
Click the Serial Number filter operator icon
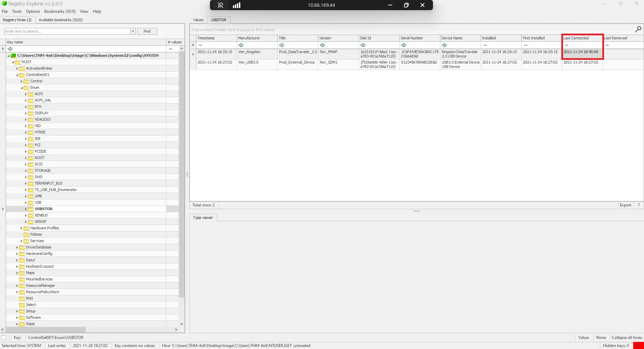coord(404,45)
